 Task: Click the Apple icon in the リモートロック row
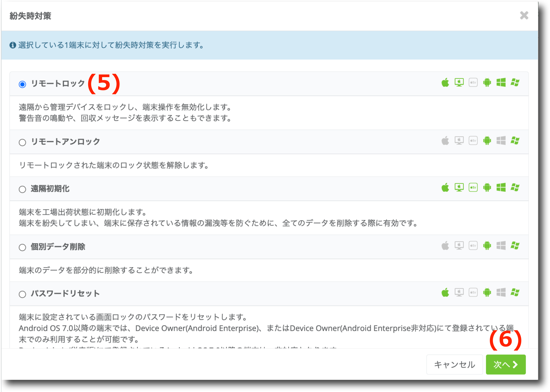(445, 83)
